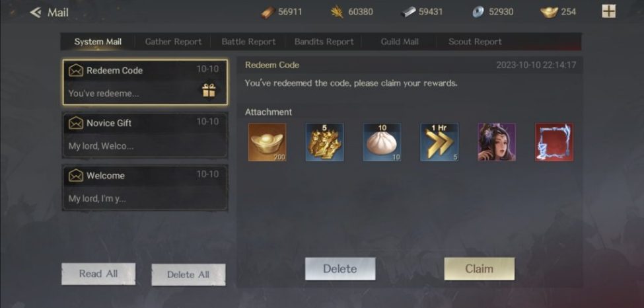
Task: Mark all mails with Read All
Action: 98,274
